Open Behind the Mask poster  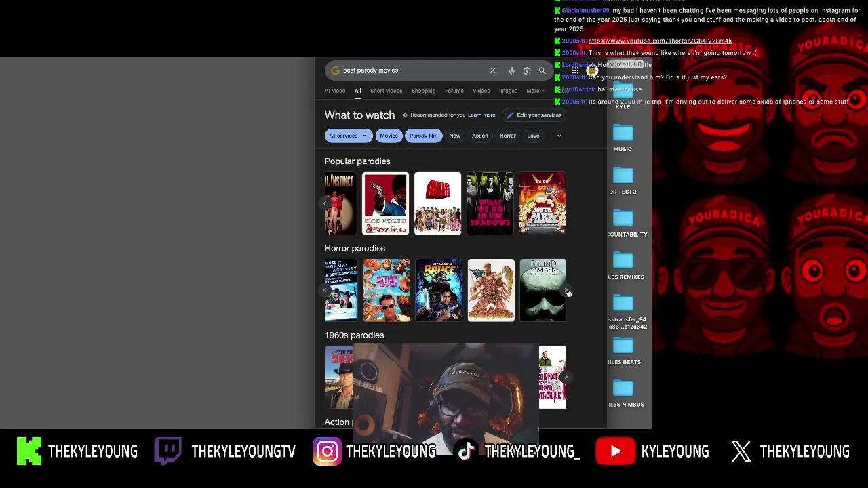point(542,290)
